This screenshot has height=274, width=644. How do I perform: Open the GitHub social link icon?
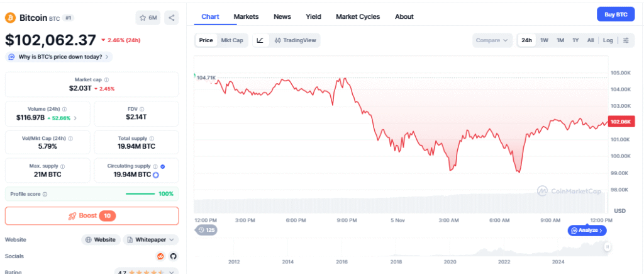[173, 256]
